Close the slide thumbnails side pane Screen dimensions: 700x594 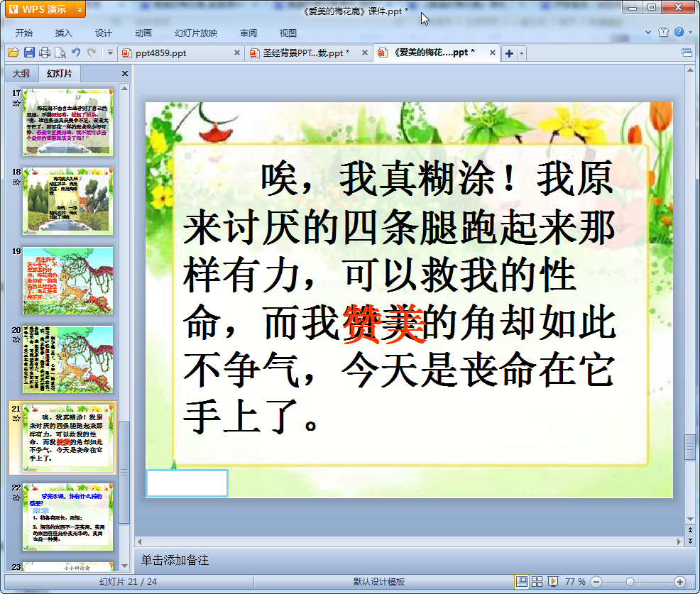125,74
